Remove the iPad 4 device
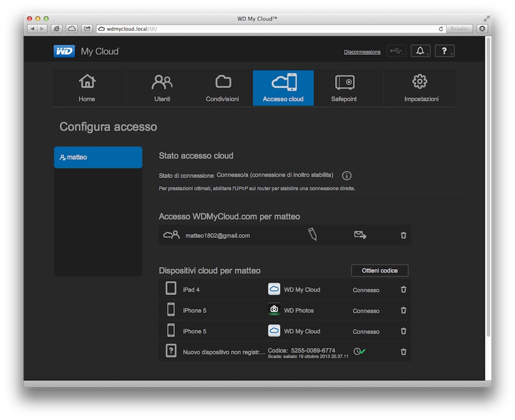The image size is (515, 420). (x=403, y=290)
